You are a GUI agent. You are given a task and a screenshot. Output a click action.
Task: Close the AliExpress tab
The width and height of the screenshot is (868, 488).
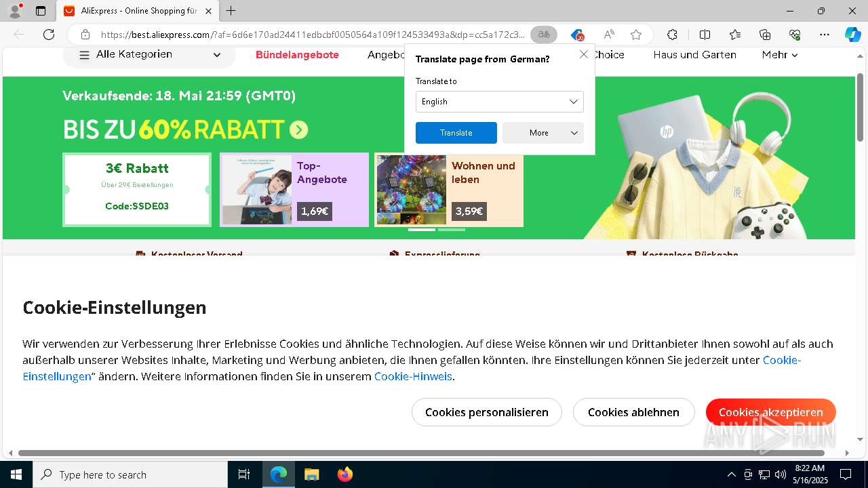pyautogui.click(x=209, y=11)
